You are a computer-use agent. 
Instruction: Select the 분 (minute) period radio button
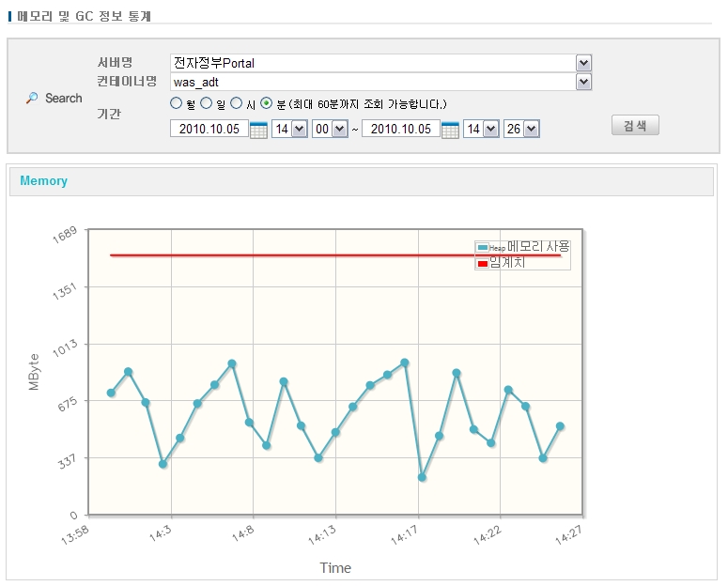click(267, 103)
